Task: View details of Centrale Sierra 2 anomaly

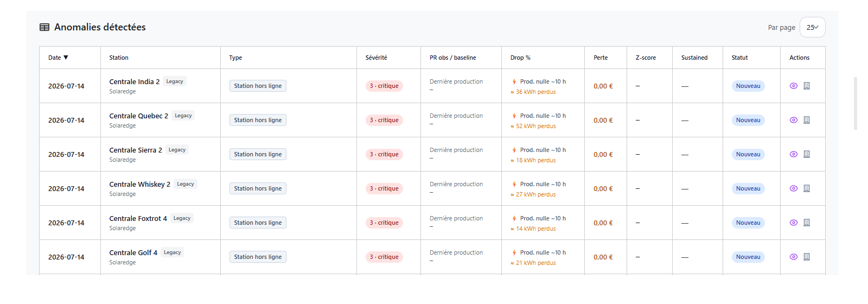Action: pos(793,154)
